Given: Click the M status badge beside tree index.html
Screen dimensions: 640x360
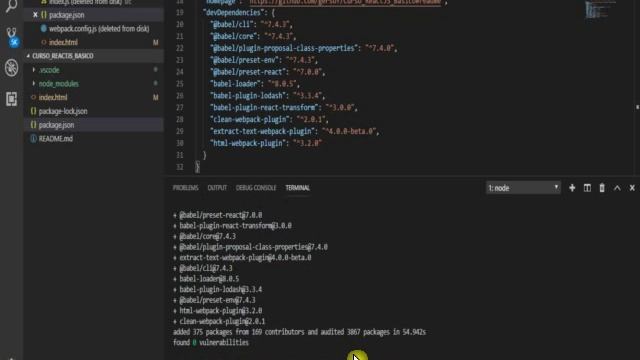Looking at the screenshot, I should (156, 98).
